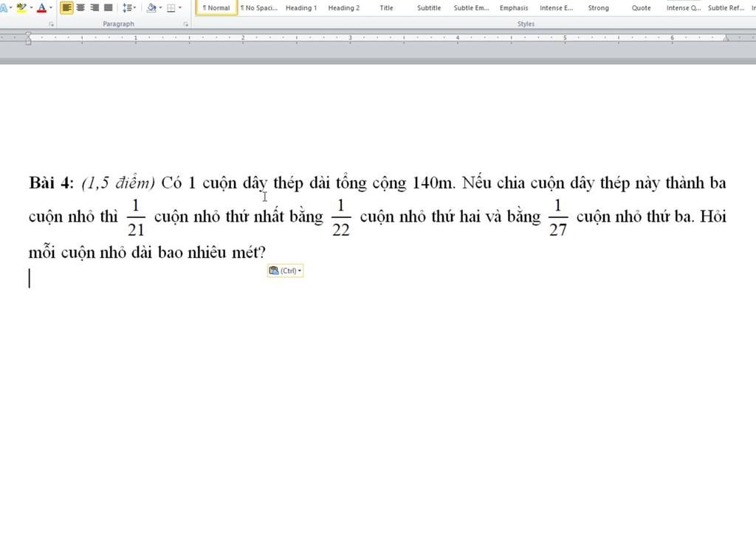Open the Shading color dropdown arrow

pos(160,7)
